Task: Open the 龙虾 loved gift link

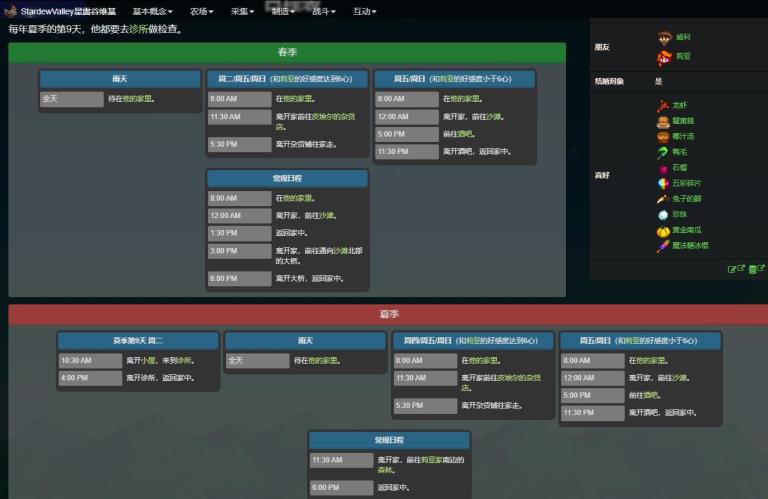Action: [x=679, y=105]
